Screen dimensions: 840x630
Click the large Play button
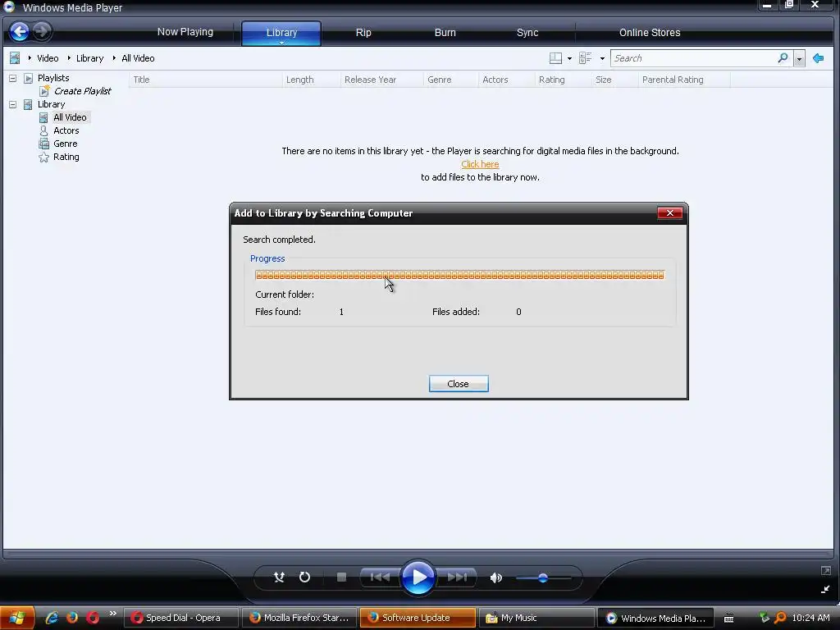[x=418, y=577]
